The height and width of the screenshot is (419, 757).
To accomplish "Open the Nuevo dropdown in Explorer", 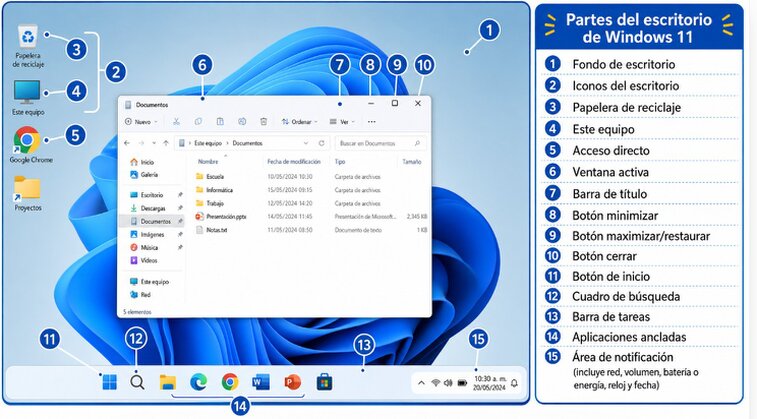I will (x=141, y=122).
